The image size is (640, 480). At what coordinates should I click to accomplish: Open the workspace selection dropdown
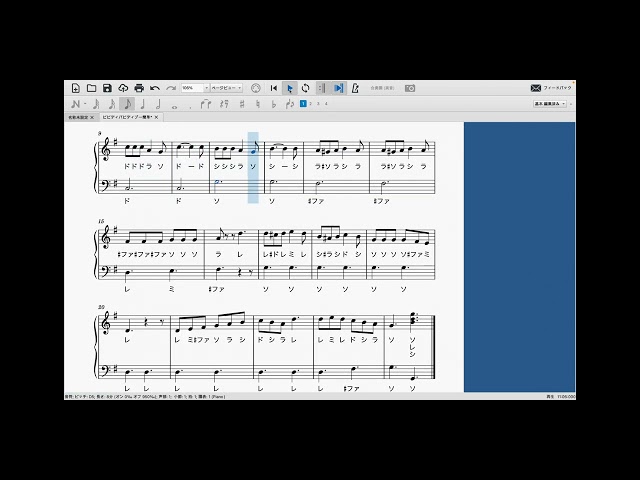pos(550,104)
